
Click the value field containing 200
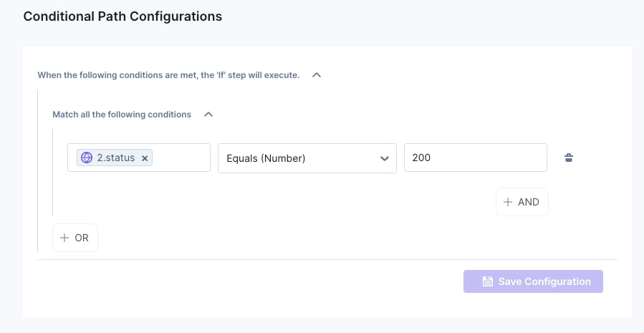click(x=475, y=158)
